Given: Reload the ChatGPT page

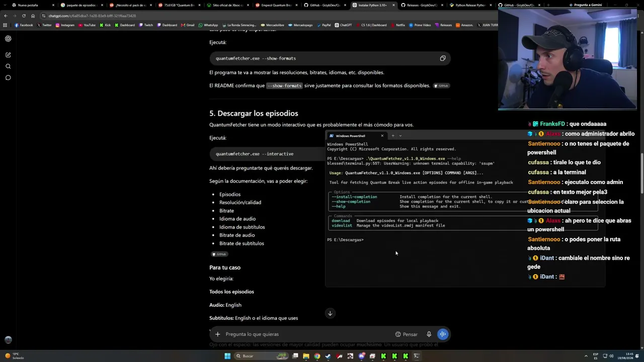Looking at the screenshot, I should pos(24,16).
